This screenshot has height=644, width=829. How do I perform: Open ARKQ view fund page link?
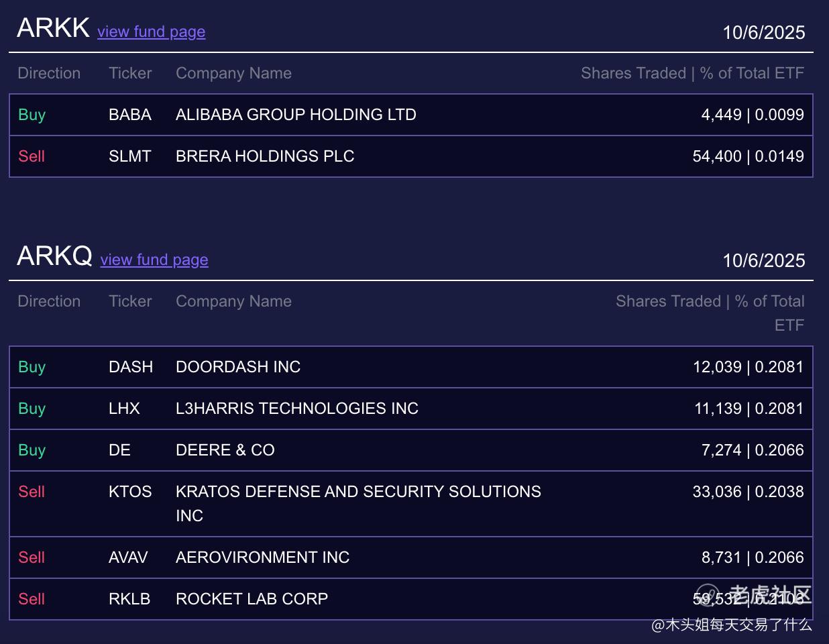pos(154,260)
